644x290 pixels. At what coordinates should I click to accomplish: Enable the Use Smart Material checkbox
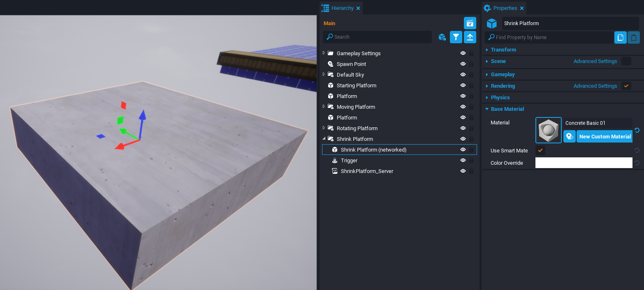(x=540, y=150)
